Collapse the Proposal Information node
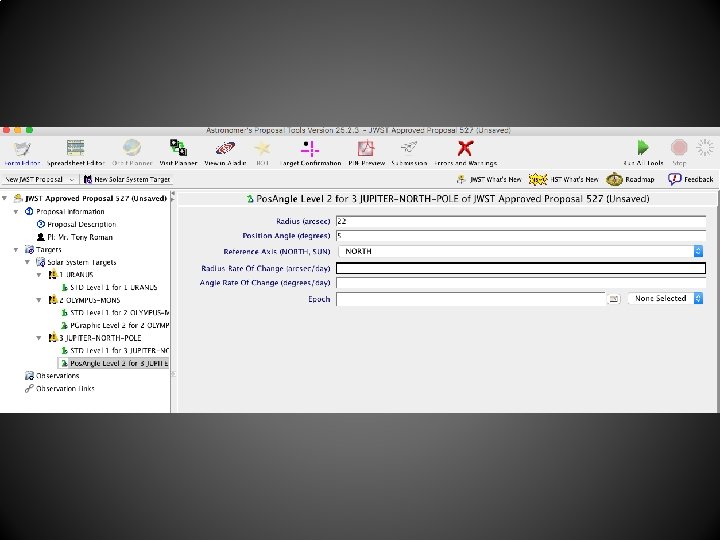The width and height of the screenshot is (720, 540). tap(16, 212)
